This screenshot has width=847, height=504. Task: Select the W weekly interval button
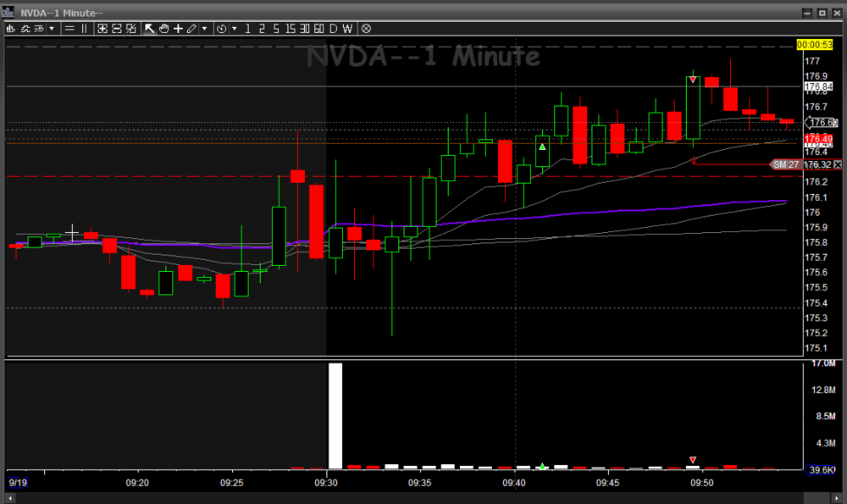pos(347,28)
